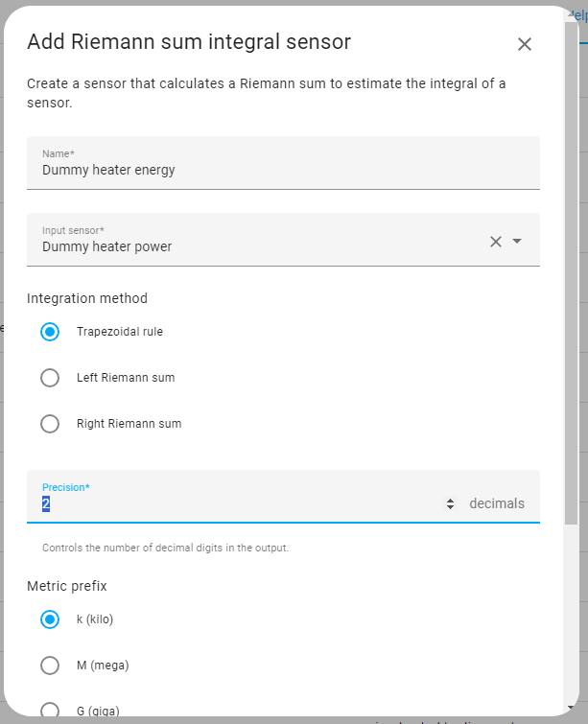
Task: Pick the Right Riemann sum option
Action: coord(50,424)
